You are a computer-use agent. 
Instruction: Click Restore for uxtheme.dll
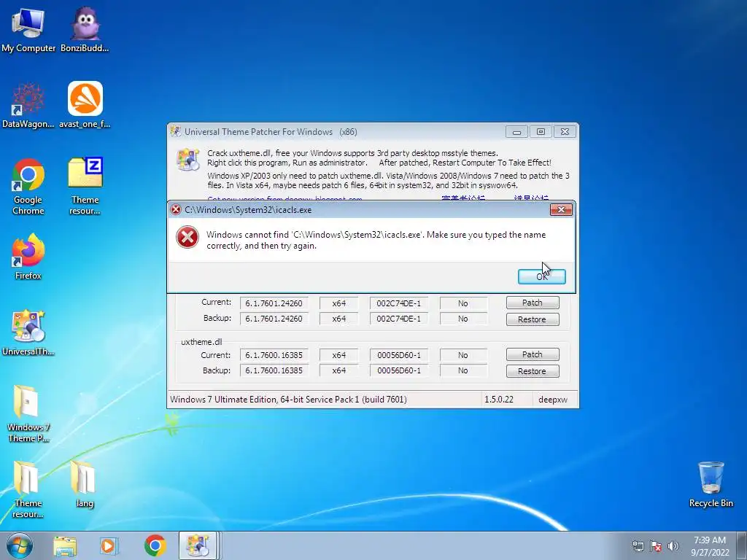click(x=532, y=371)
